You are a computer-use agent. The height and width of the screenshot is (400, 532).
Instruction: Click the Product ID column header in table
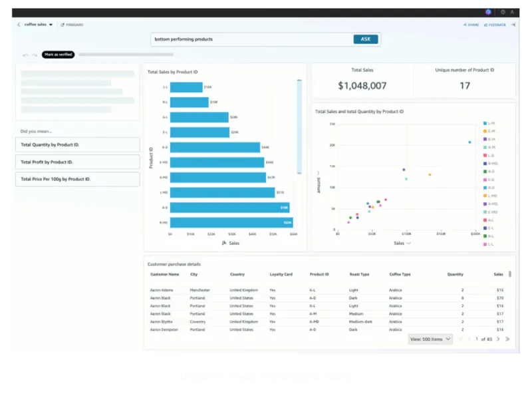coord(319,274)
